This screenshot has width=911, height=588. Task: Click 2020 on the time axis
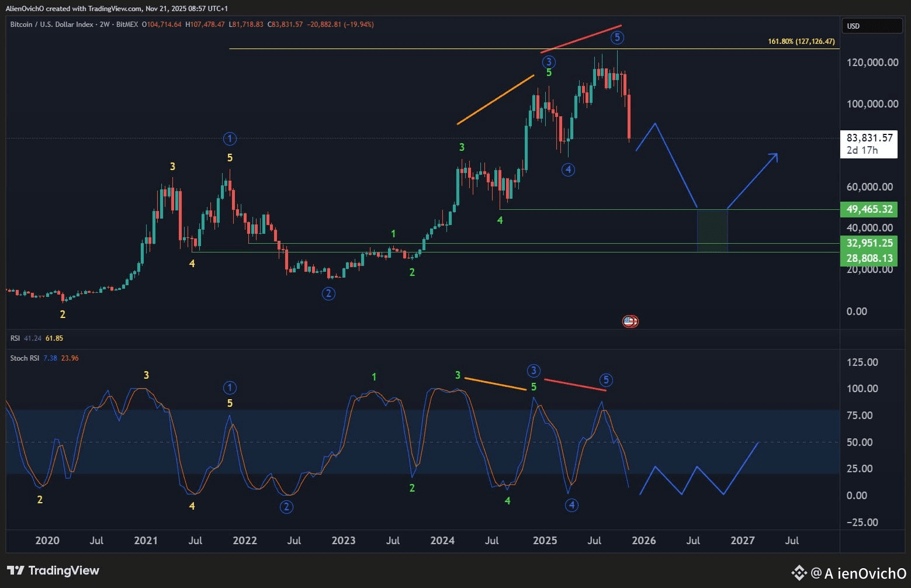(47, 541)
